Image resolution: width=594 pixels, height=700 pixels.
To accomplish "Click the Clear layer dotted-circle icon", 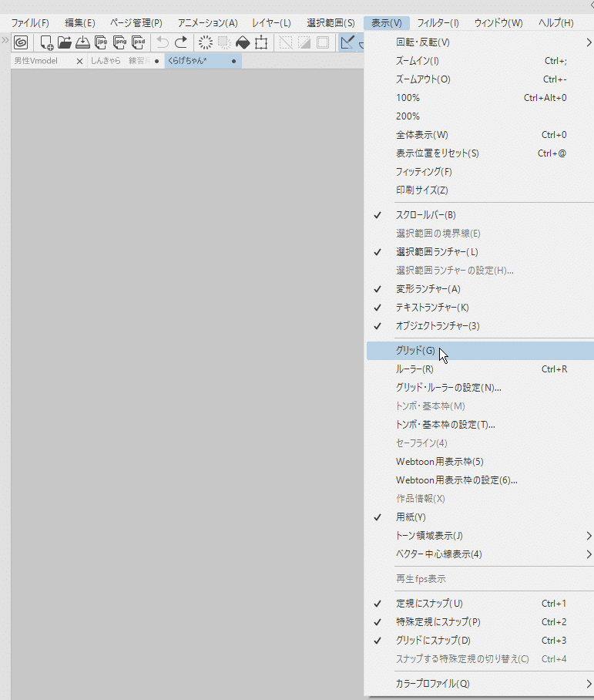I will [x=205, y=42].
